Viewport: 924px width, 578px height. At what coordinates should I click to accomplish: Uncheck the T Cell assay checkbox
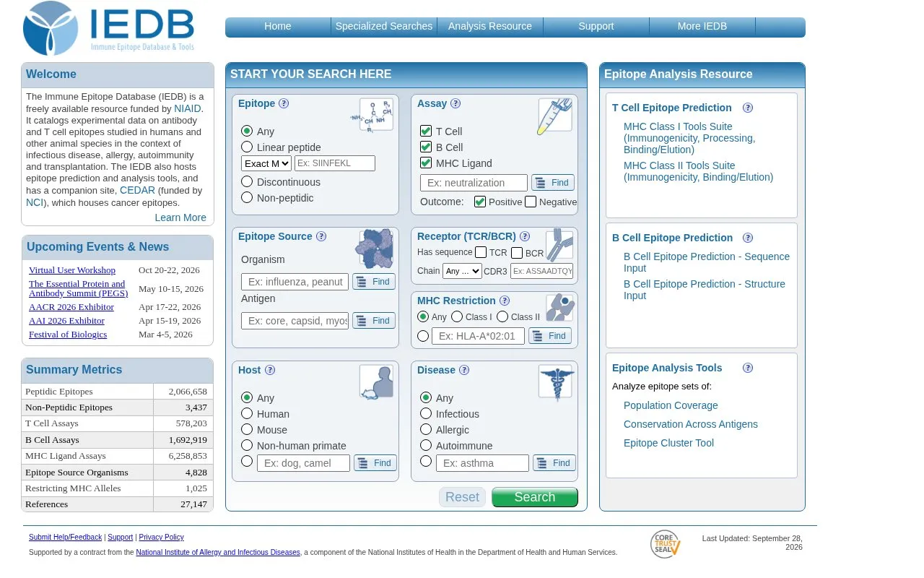pyautogui.click(x=426, y=131)
